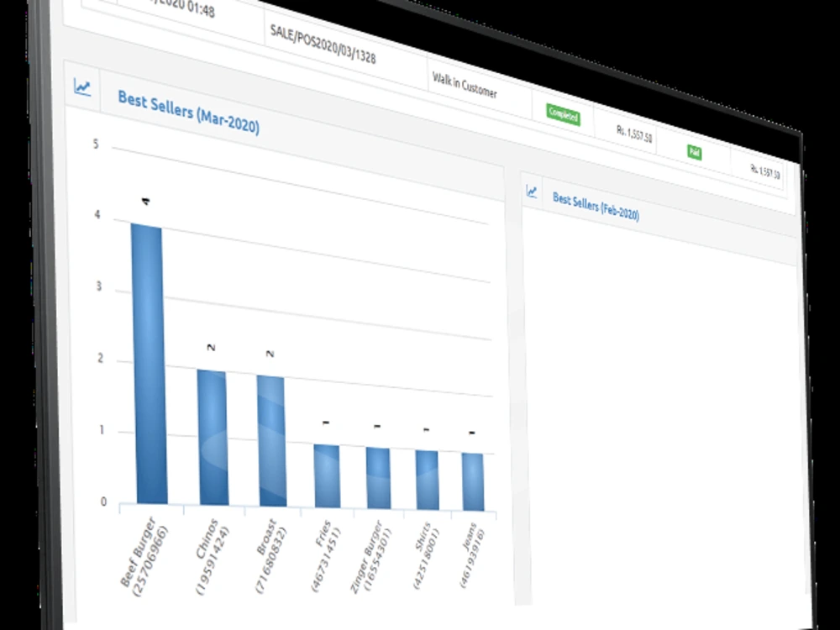Click the Shirts (42518001) axis label
Image resolution: width=840 pixels, height=630 pixels.
(x=427, y=555)
